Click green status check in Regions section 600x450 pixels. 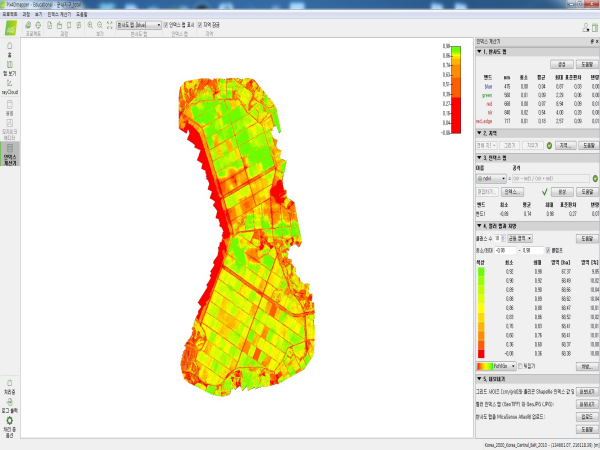click(x=549, y=145)
